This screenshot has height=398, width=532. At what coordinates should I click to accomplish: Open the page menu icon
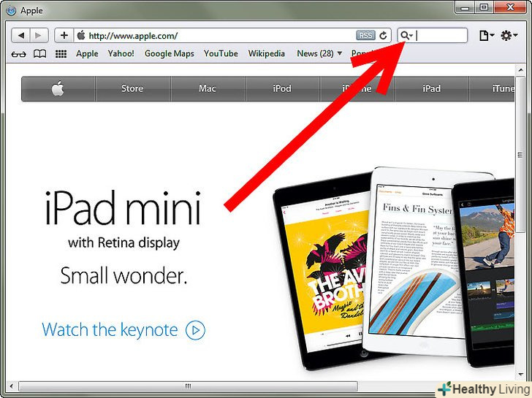[x=487, y=35]
